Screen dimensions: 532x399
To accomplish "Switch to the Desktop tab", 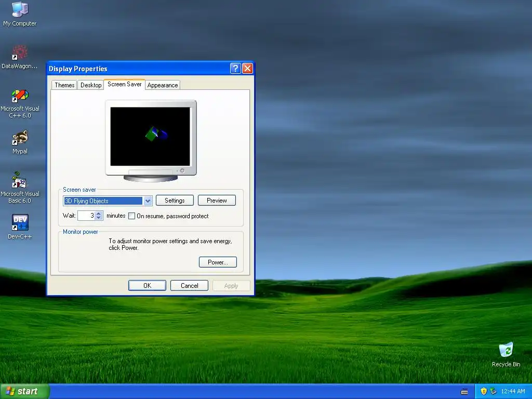I will [x=91, y=85].
